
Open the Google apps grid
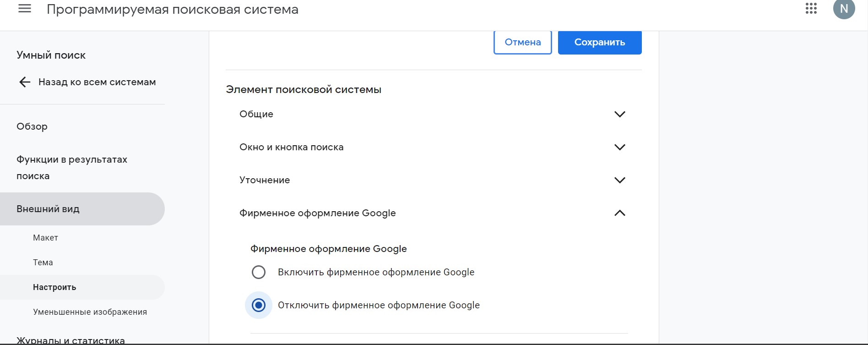click(x=811, y=9)
